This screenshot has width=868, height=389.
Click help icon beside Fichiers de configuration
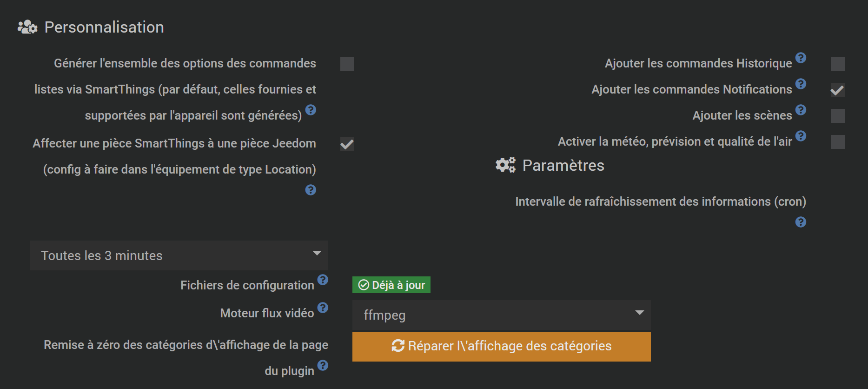point(323,280)
